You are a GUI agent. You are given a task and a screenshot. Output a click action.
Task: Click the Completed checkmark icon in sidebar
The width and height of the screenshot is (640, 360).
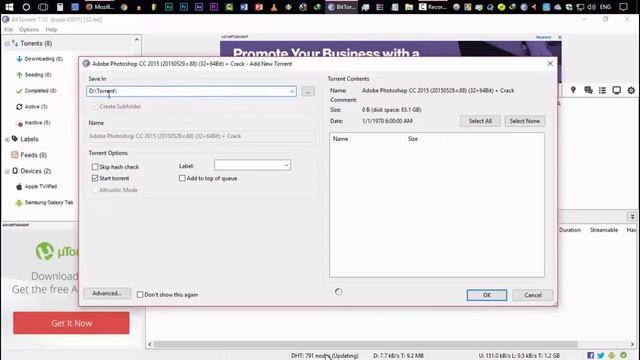(x=19, y=91)
